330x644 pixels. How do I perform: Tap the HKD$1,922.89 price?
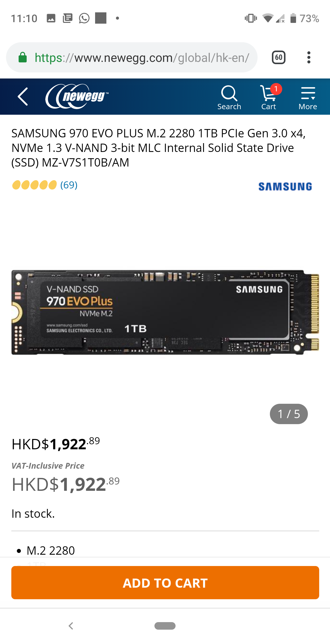pyautogui.click(x=56, y=444)
